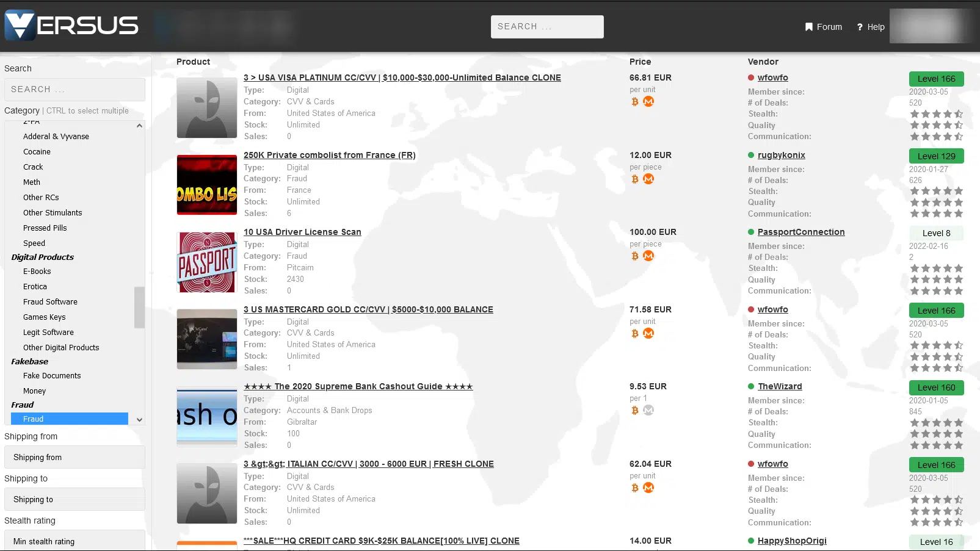The height and width of the screenshot is (551, 980).
Task: Click Bitcoin icon on US MASTERCARD GOLD listing
Action: pos(635,334)
